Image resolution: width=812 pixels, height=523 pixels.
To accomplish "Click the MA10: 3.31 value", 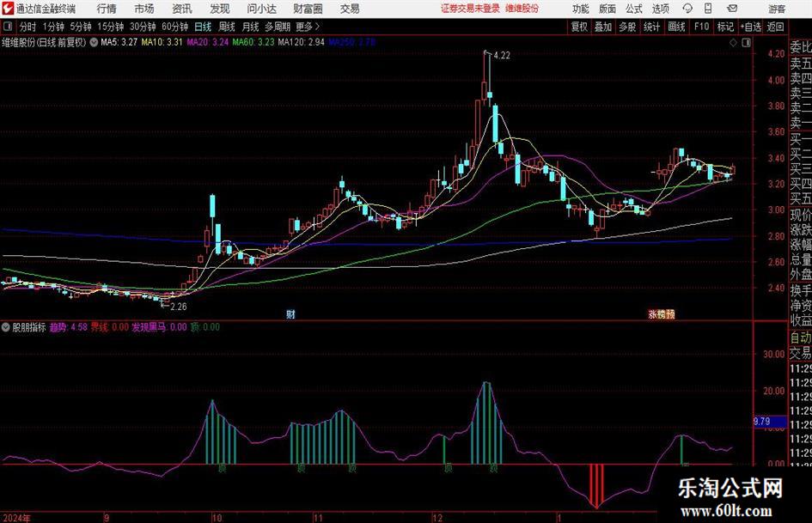I will click(x=162, y=42).
